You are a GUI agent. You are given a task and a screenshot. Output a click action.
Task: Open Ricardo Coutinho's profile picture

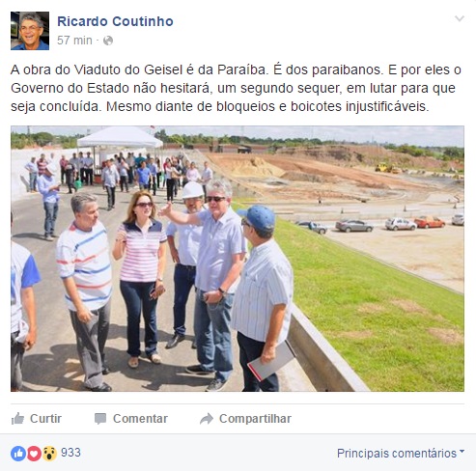click(x=30, y=31)
